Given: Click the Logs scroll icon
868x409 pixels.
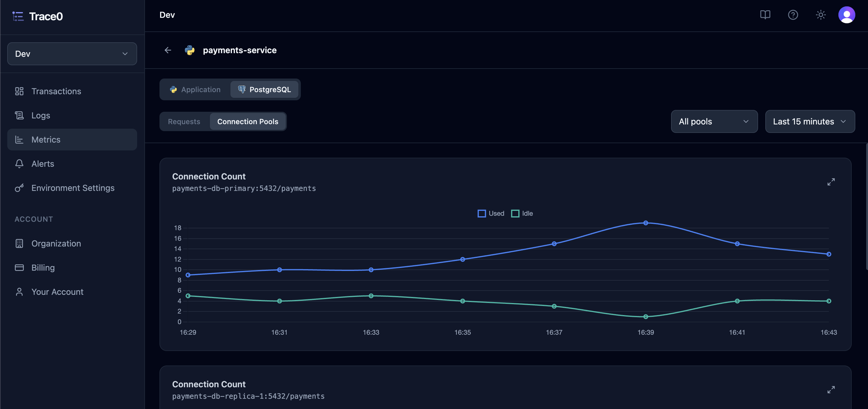Looking at the screenshot, I should coord(19,116).
